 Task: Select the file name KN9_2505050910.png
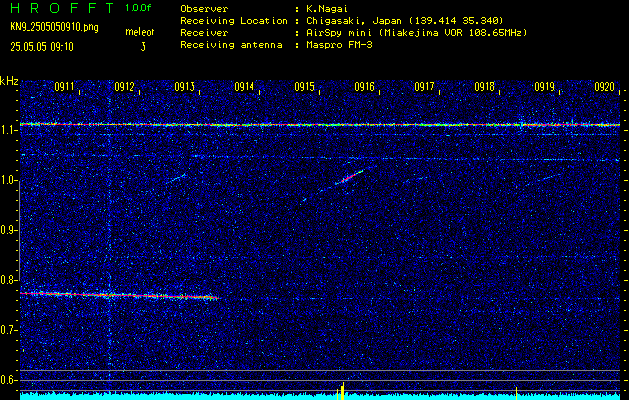click(x=54, y=27)
